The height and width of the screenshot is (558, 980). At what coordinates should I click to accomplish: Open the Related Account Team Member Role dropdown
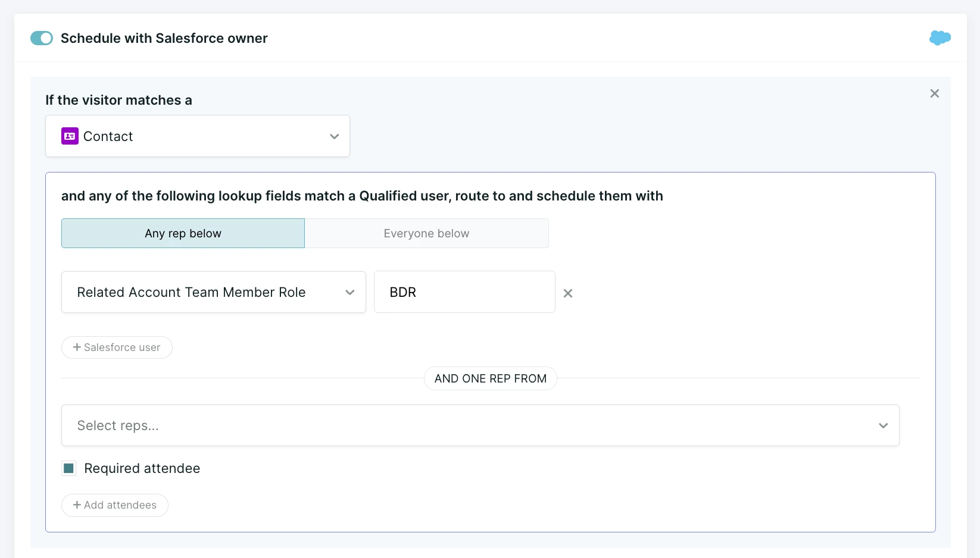tap(214, 292)
